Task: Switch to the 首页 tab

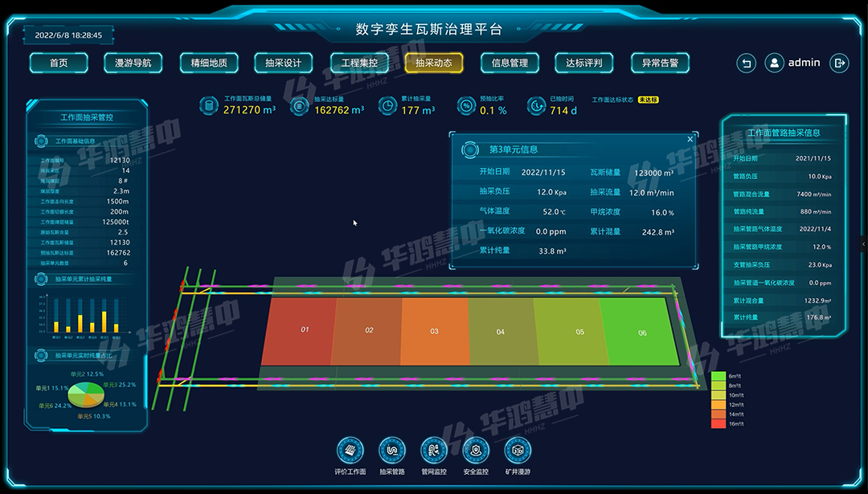Action: coord(59,63)
